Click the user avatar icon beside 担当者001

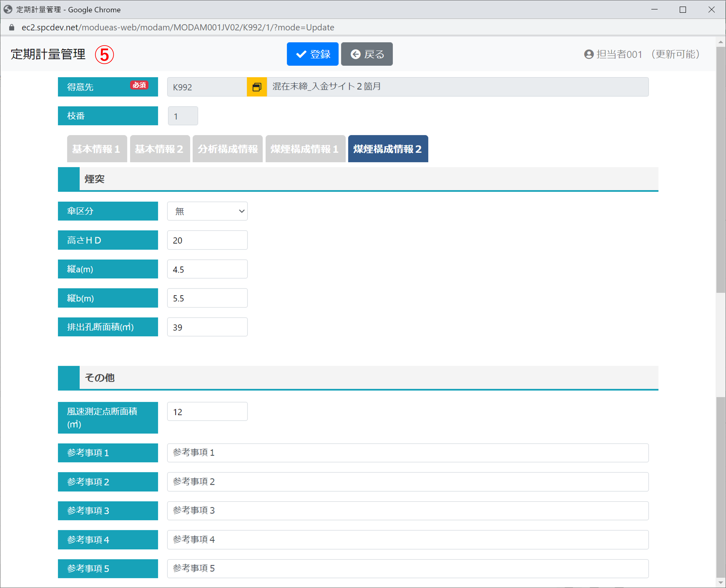[589, 54]
